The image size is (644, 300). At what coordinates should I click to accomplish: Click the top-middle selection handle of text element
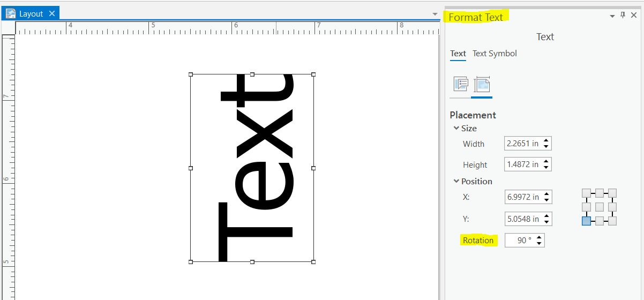point(252,74)
